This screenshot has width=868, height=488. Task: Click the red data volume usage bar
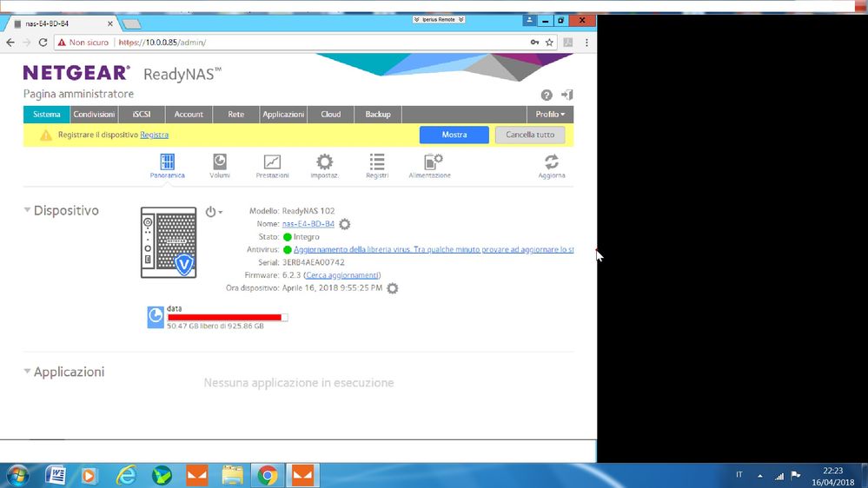(227, 318)
